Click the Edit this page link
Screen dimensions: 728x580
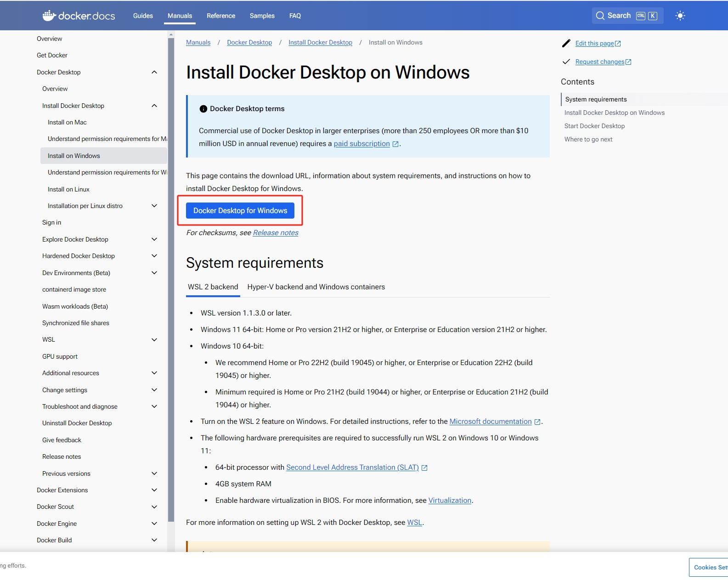(x=598, y=43)
